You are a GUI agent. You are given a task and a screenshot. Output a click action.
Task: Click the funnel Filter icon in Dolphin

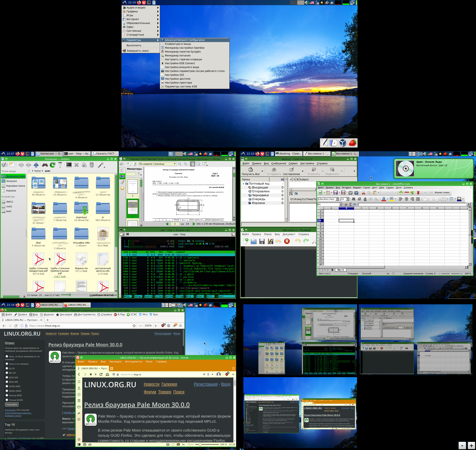tap(60, 165)
